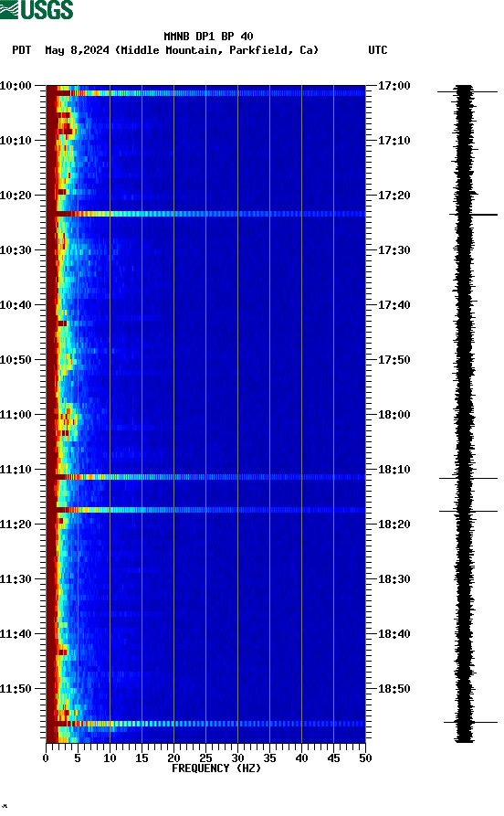Click the seismogram waveform trace near 18:30 UTC
The image size is (504, 816).
465,579
